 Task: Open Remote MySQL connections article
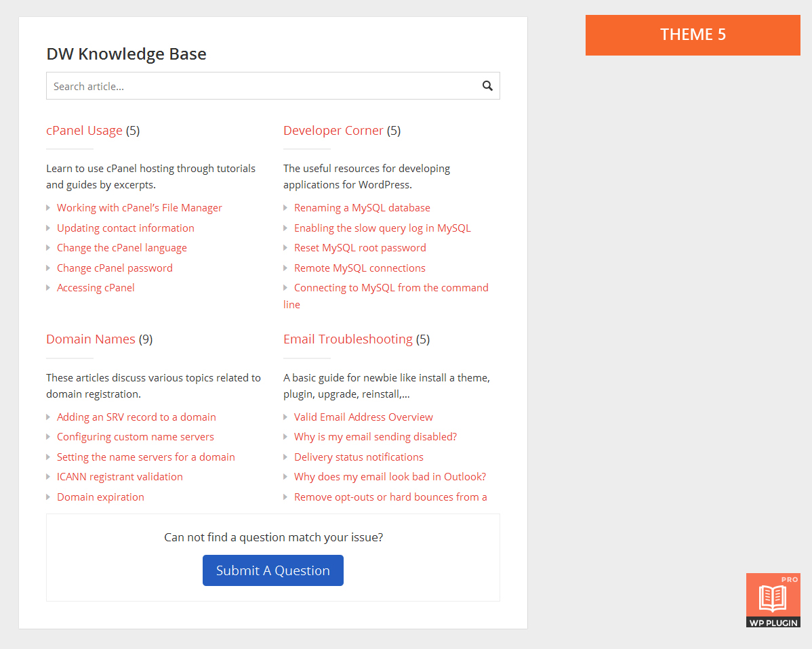click(x=359, y=268)
